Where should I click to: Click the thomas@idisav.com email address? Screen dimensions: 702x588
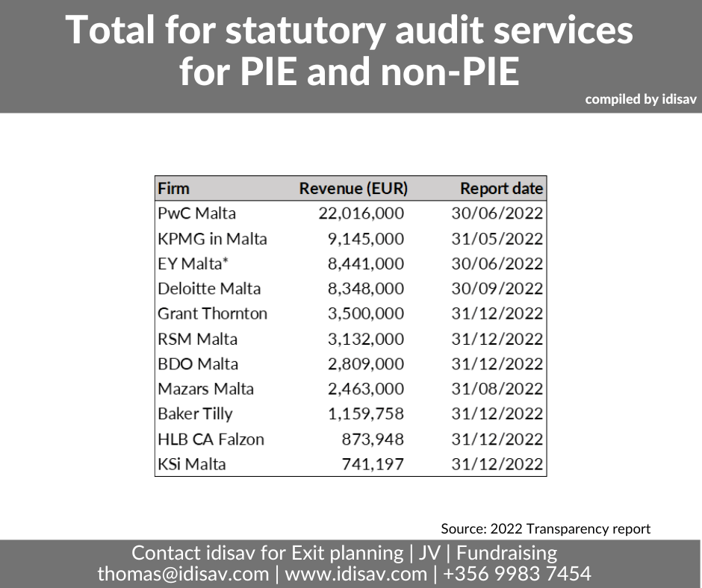[183, 574]
